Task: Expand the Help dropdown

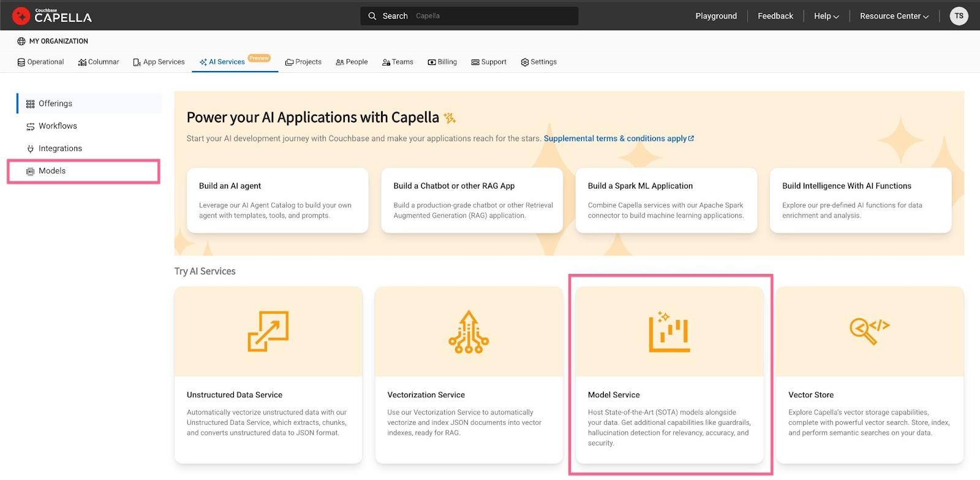Action: pos(826,16)
